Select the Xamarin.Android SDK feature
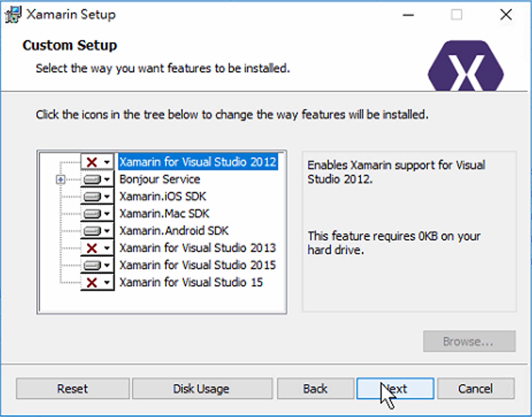 [174, 231]
